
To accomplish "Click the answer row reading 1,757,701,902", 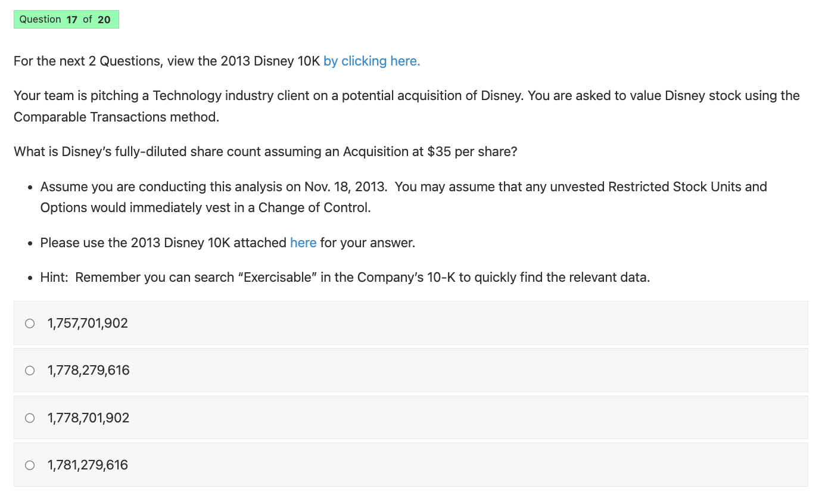I will (x=88, y=323).
